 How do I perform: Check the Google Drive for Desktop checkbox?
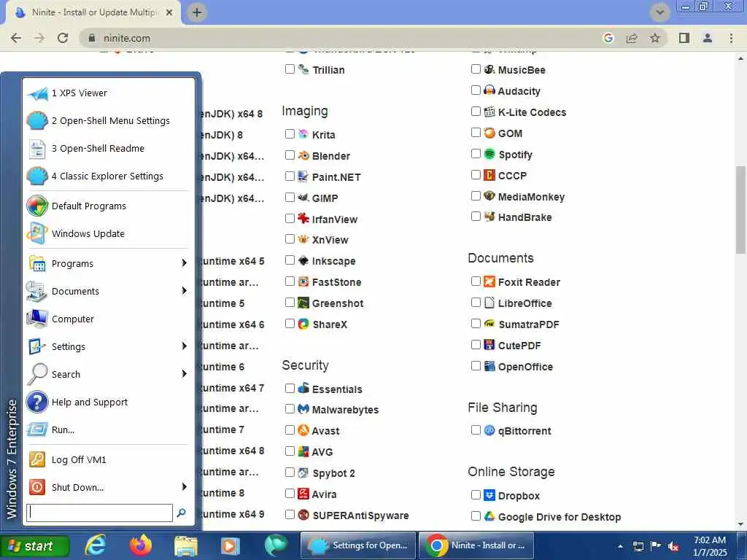476,516
